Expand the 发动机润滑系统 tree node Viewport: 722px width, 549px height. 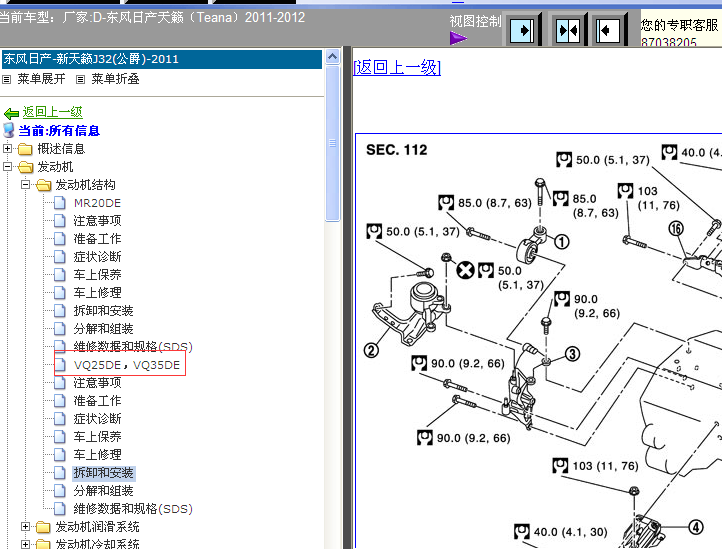point(25,526)
